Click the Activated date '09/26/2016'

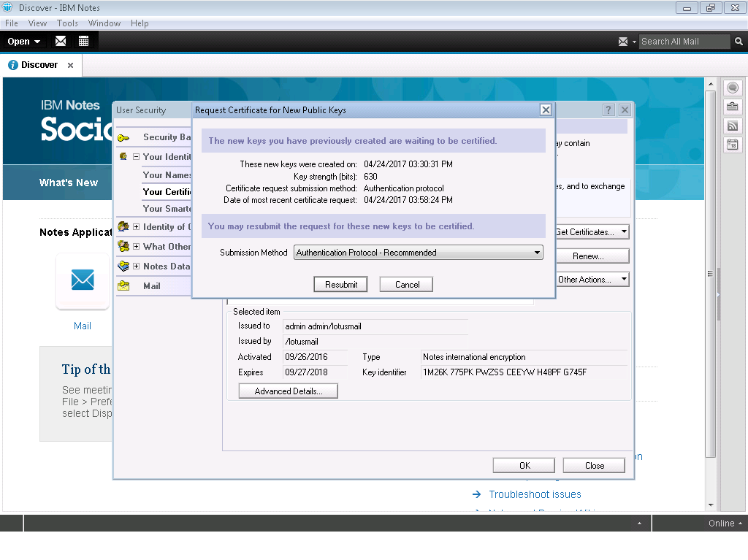coord(315,357)
